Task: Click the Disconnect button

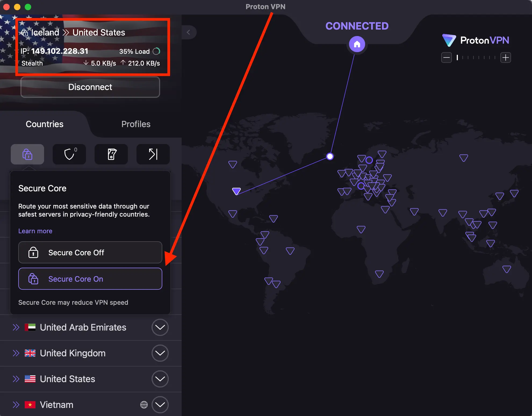Action: (90, 87)
